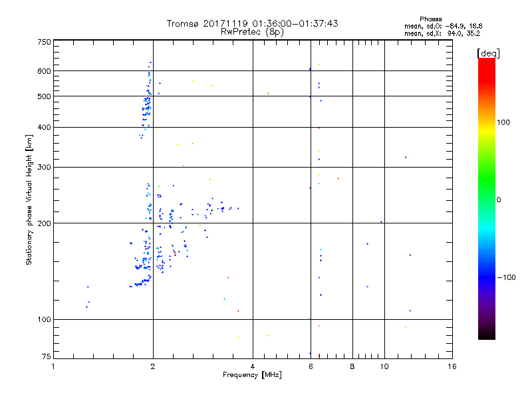Click the plot title "Tromsø 20171119 01:36:00-01:37:43"

tap(252, 23)
